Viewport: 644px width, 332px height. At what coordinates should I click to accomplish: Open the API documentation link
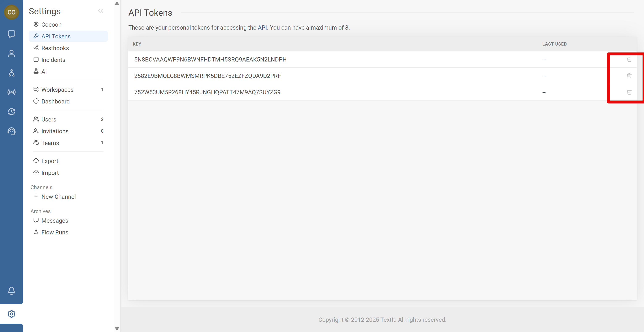coord(262,27)
